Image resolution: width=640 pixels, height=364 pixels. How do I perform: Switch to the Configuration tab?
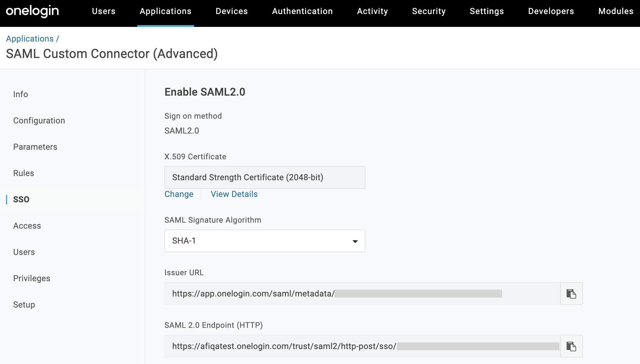point(39,120)
